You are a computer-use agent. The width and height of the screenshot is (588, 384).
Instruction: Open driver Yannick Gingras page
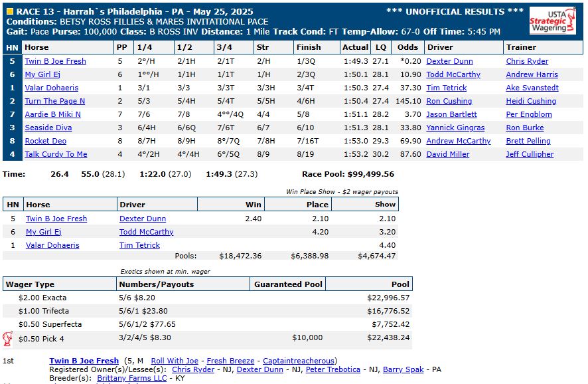455,128
